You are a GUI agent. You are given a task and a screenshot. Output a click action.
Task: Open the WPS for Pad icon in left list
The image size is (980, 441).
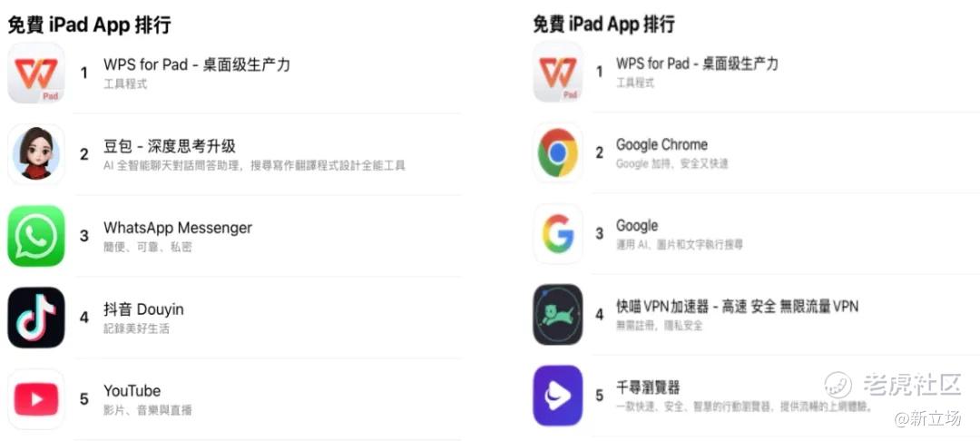click(x=36, y=73)
